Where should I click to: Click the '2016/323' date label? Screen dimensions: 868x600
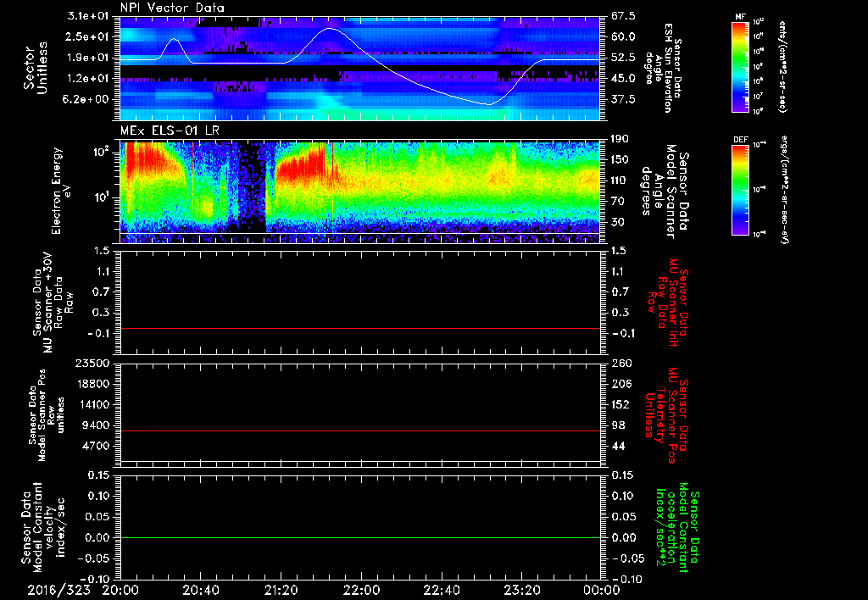tap(59, 591)
